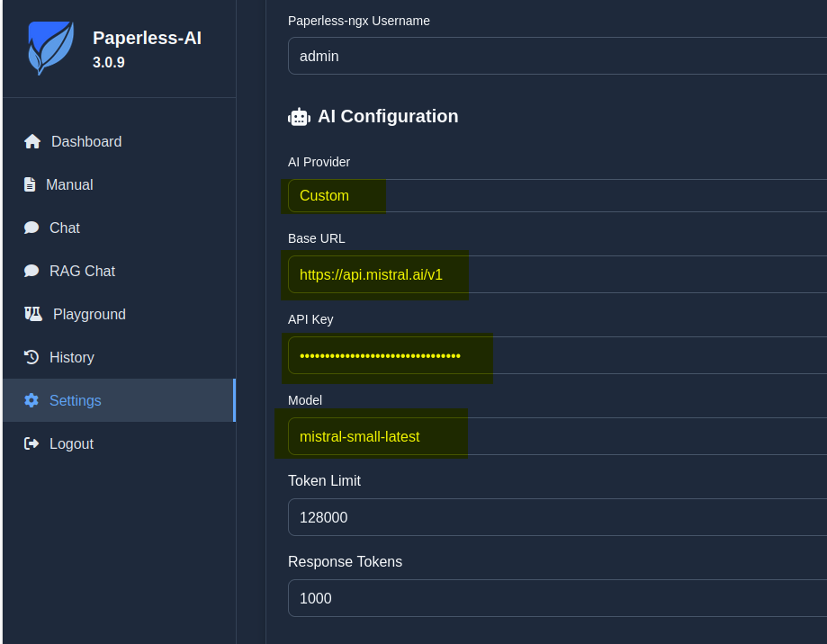Click the Token Limit field showing 128000
The image size is (827, 644).
pos(556,517)
